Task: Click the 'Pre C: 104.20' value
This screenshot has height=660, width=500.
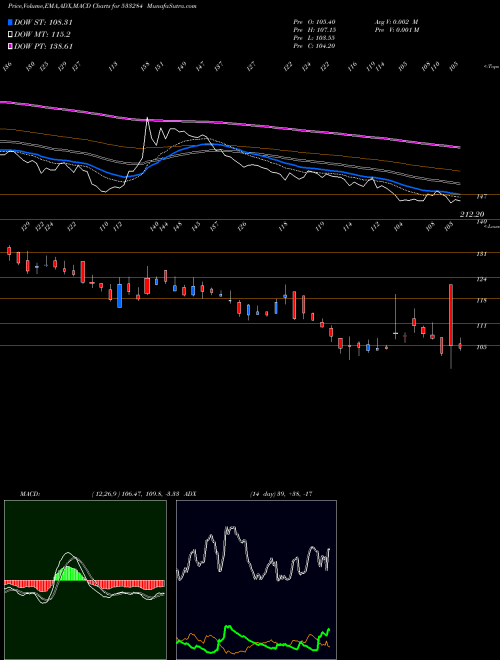Action: (314, 46)
